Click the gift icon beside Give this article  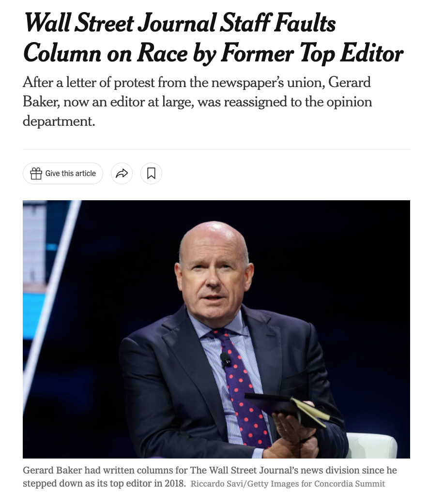click(x=36, y=174)
